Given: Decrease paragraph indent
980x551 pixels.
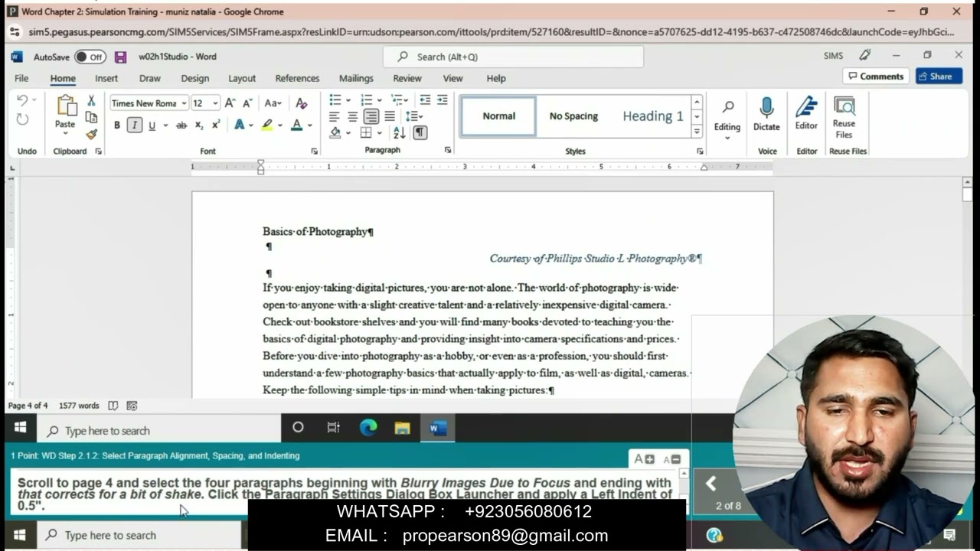Looking at the screenshot, I should 424,100.
